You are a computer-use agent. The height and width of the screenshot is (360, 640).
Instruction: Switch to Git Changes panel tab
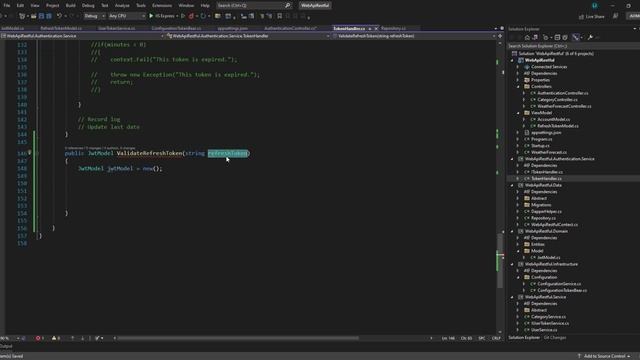point(555,338)
